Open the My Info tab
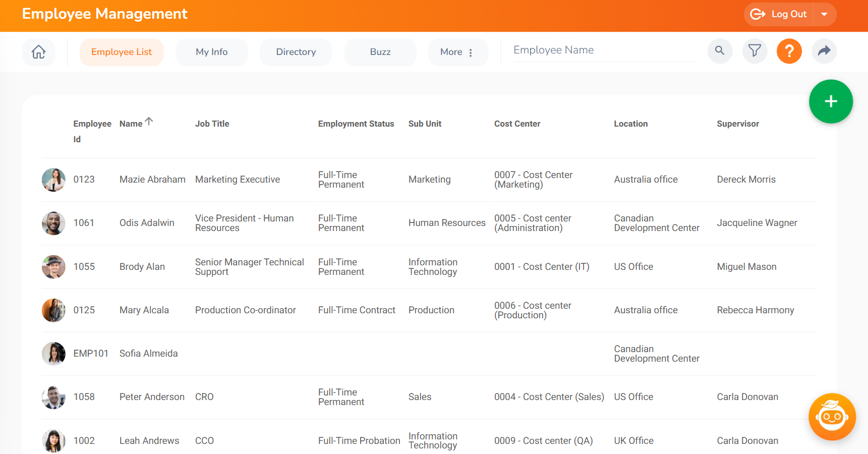The height and width of the screenshot is (454, 868). click(212, 52)
